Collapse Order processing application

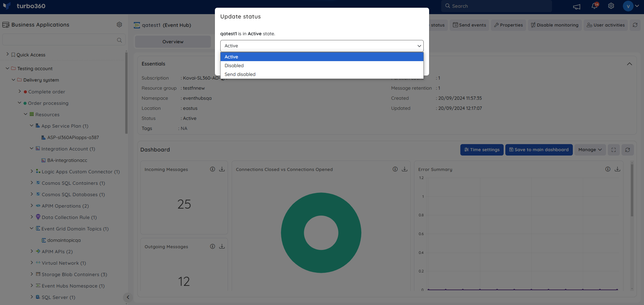(19, 103)
